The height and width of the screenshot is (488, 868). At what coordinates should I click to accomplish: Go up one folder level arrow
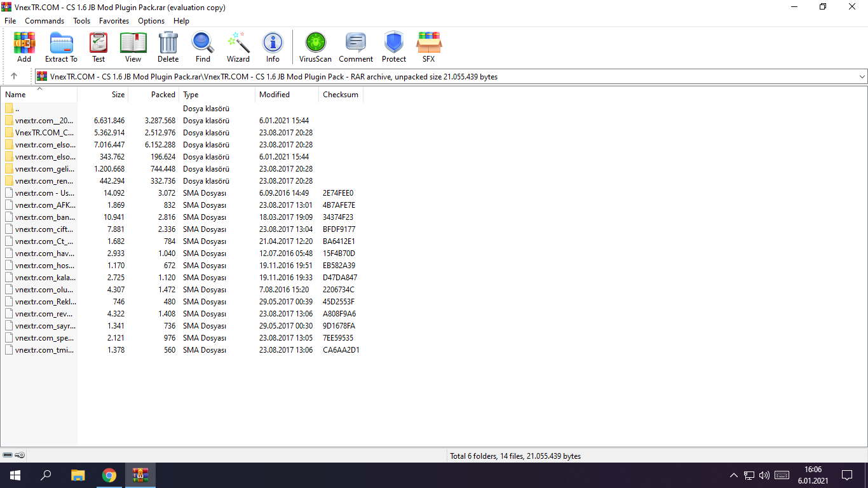14,76
